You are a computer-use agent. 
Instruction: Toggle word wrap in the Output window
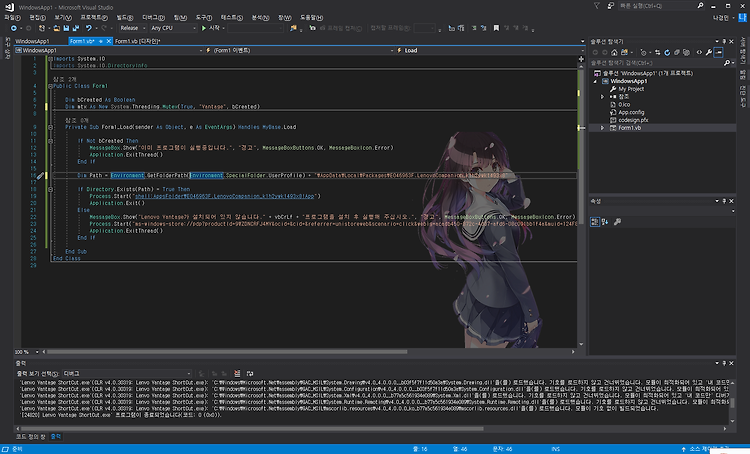click(x=250, y=374)
